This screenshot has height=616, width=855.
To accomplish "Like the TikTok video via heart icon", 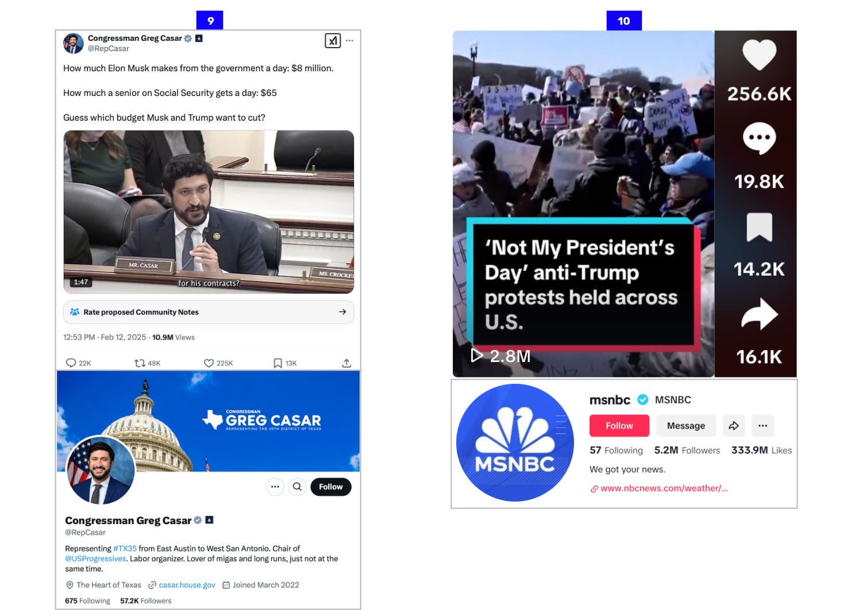I will pyautogui.click(x=759, y=55).
